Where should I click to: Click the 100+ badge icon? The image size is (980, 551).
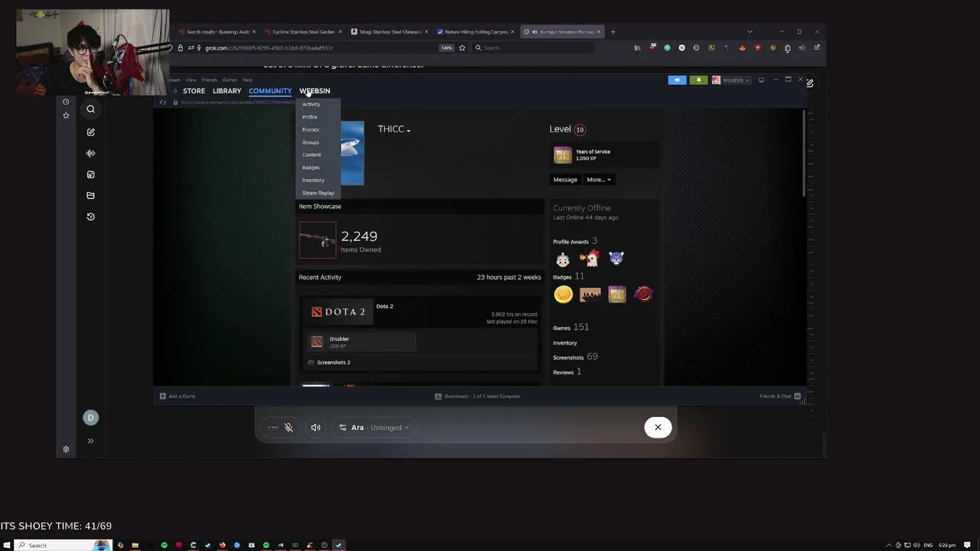point(590,294)
